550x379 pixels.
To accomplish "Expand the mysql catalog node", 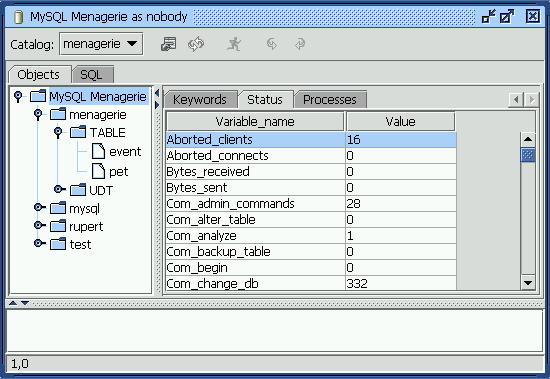I will tap(39, 207).
